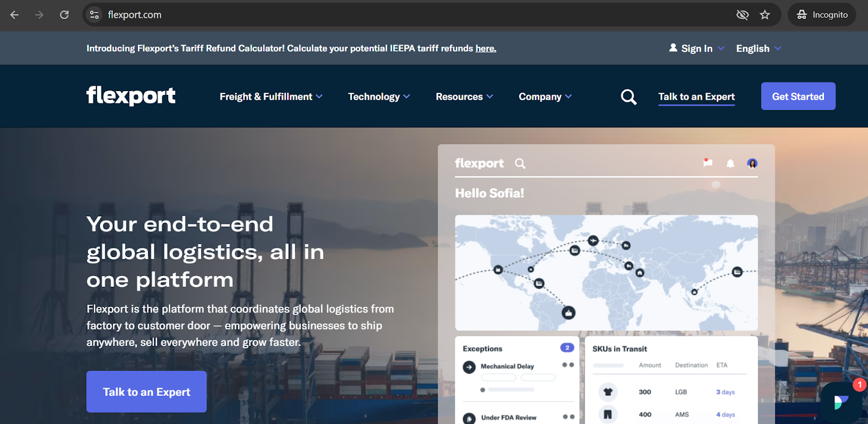Expand the Freight & Fulfillment menu

tap(271, 97)
